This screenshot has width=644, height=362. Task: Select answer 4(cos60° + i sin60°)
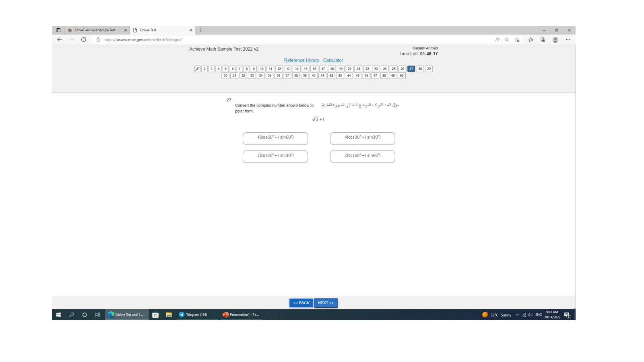[x=275, y=138]
